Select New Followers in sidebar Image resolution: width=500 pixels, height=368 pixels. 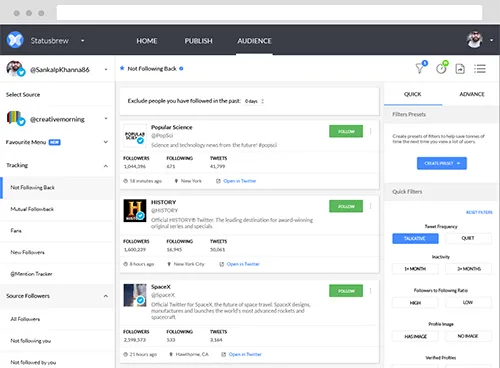click(x=57, y=252)
